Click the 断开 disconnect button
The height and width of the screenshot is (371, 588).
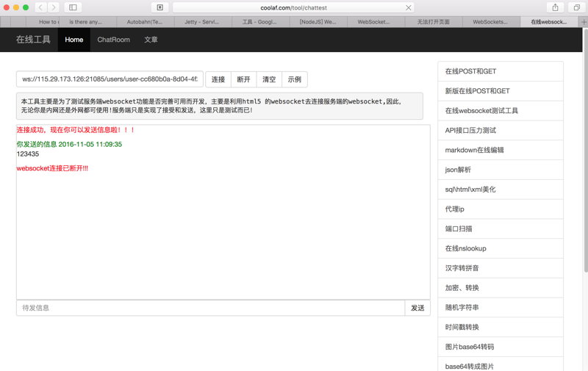click(x=244, y=79)
